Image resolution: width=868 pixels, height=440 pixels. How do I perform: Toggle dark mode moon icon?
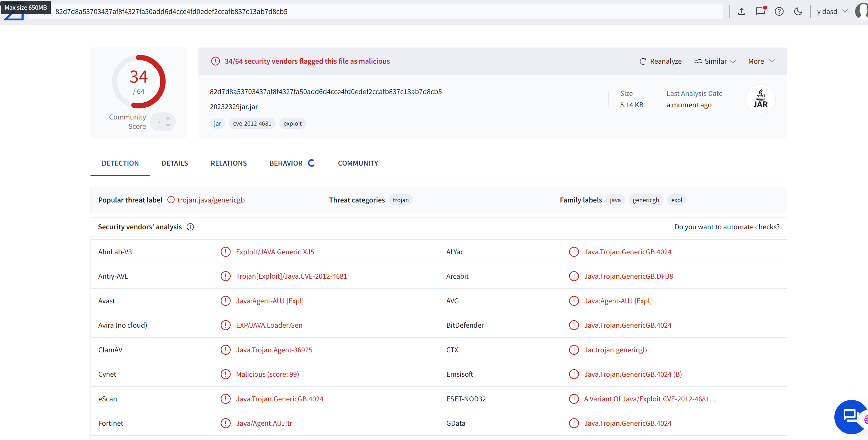(x=798, y=11)
